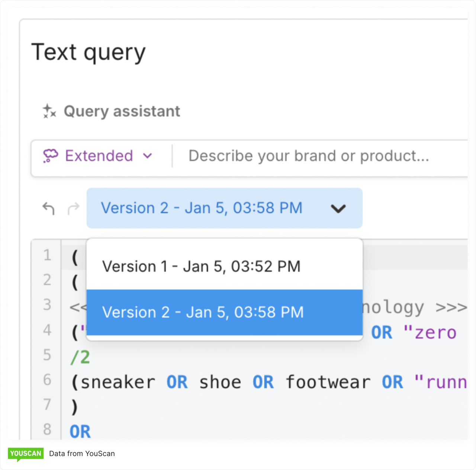Image resolution: width=476 pixels, height=470 pixels.
Task: Open the Extended query mode dropdown
Action: click(99, 156)
